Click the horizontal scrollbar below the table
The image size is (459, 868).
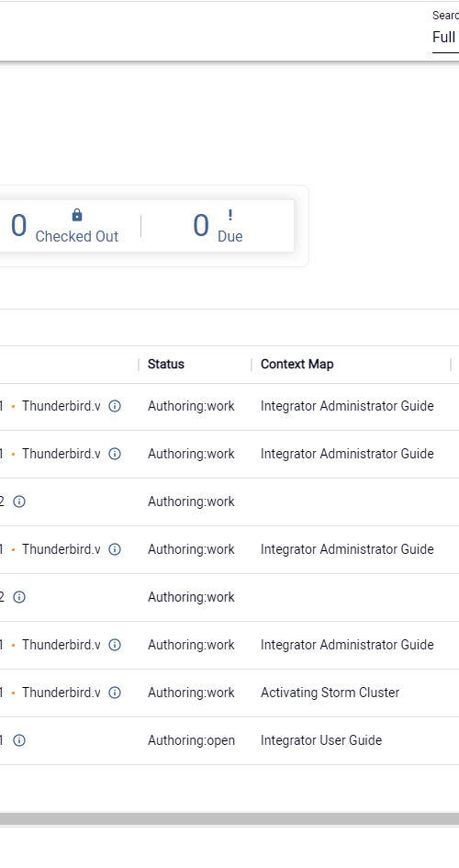point(229,819)
